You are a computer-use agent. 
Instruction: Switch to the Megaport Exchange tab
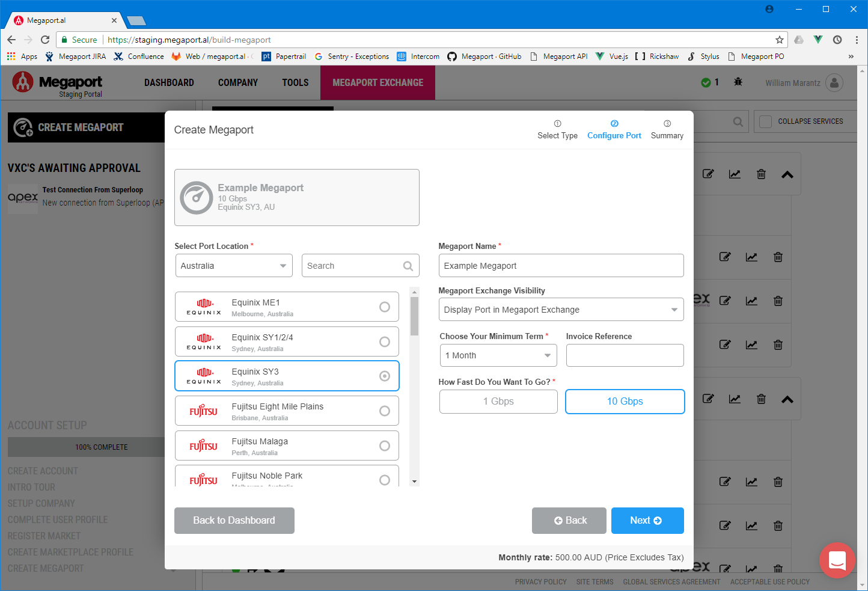(377, 82)
